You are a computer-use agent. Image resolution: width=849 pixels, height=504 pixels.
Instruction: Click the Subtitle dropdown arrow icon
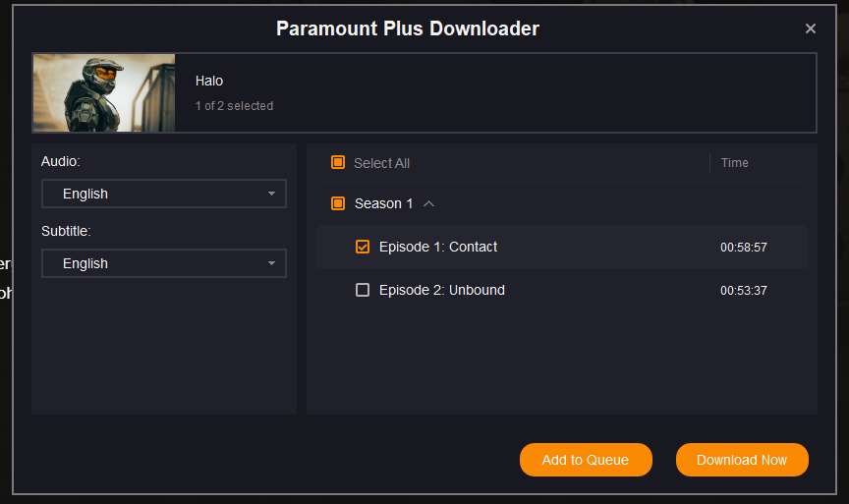(x=271, y=263)
